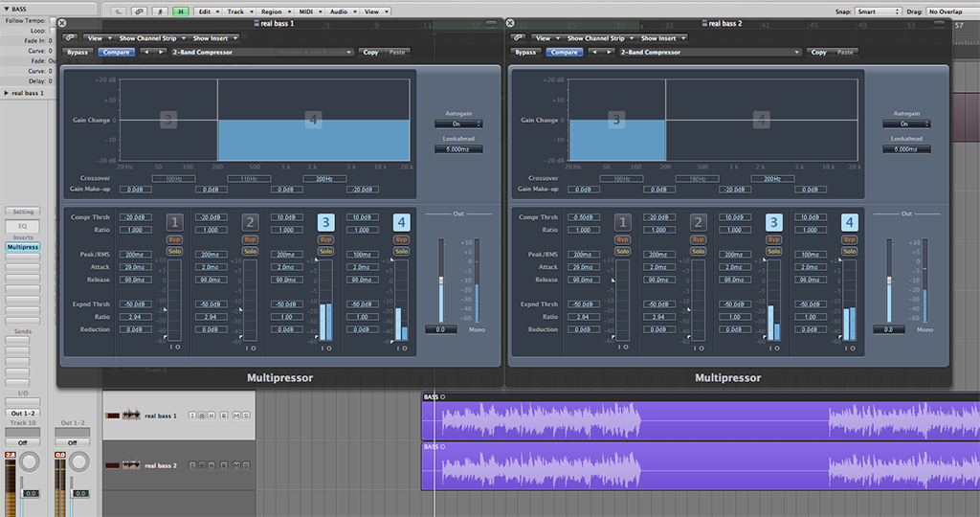Screen dimensions: 980x517
Task: Toggle band 3 off in real bass 1 Multipressor
Action: pos(325,222)
